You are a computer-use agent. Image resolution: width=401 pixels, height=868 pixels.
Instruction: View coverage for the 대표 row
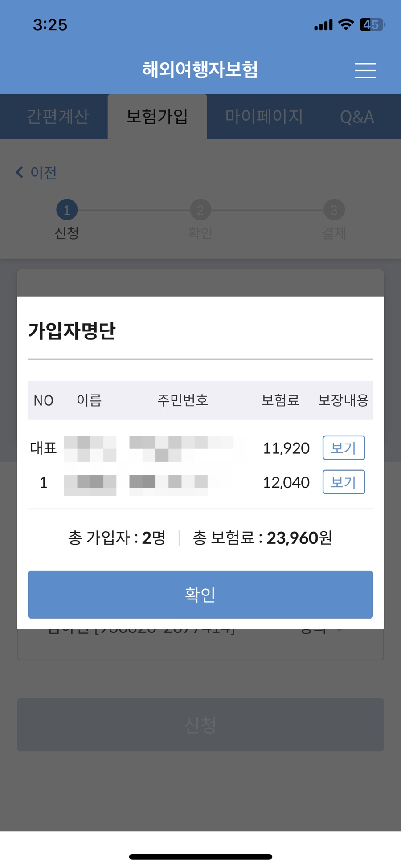344,448
